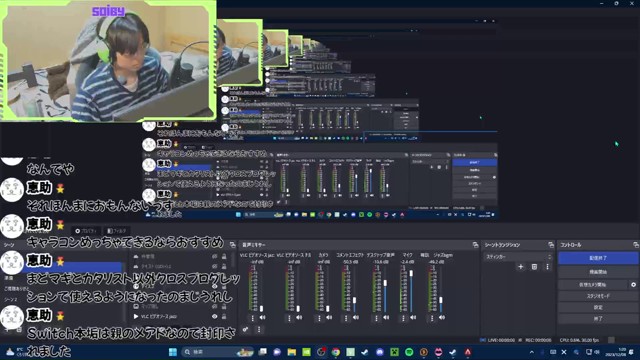The height and width of the screenshot is (360, 640).
Task: Click the blue 配信終了 stop streaming button
Action: (x=598, y=258)
